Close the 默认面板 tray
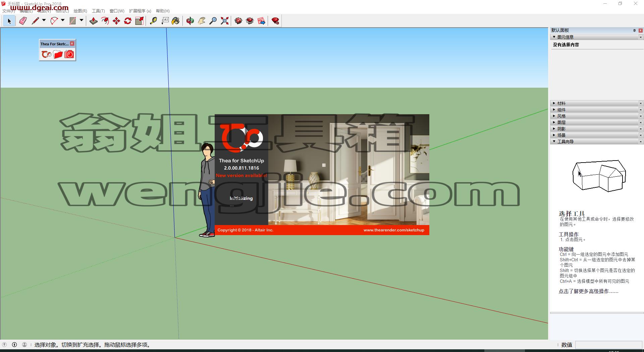This screenshot has width=644, height=352. pyautogui.click(x=641, y=30)
